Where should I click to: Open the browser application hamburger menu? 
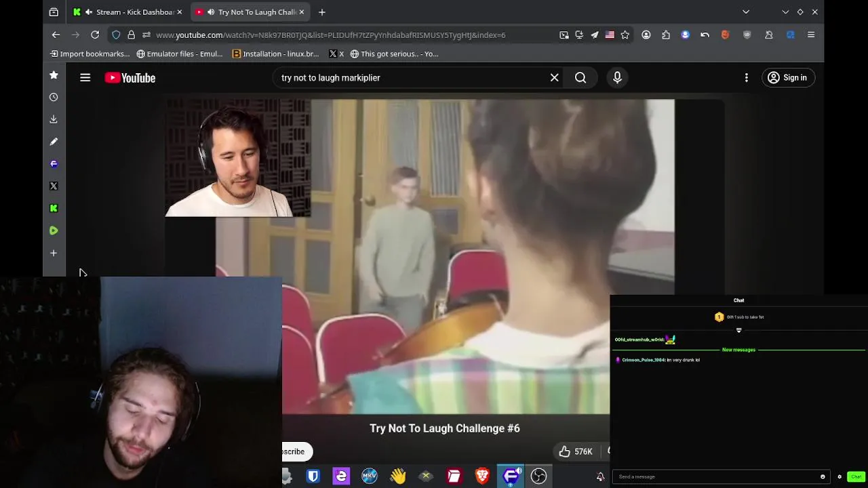[x=811, y=35]
